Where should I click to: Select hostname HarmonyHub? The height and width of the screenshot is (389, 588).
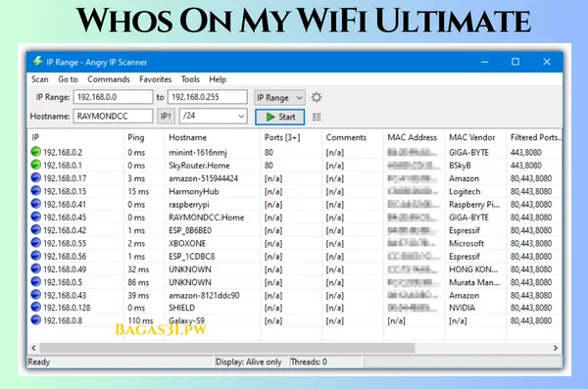[193, 191]
